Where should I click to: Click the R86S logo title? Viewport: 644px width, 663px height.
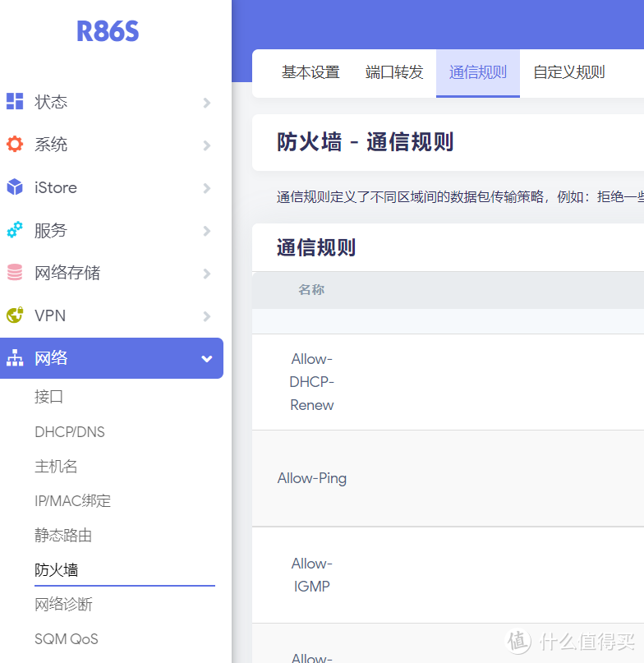click(x=108, y=31)
